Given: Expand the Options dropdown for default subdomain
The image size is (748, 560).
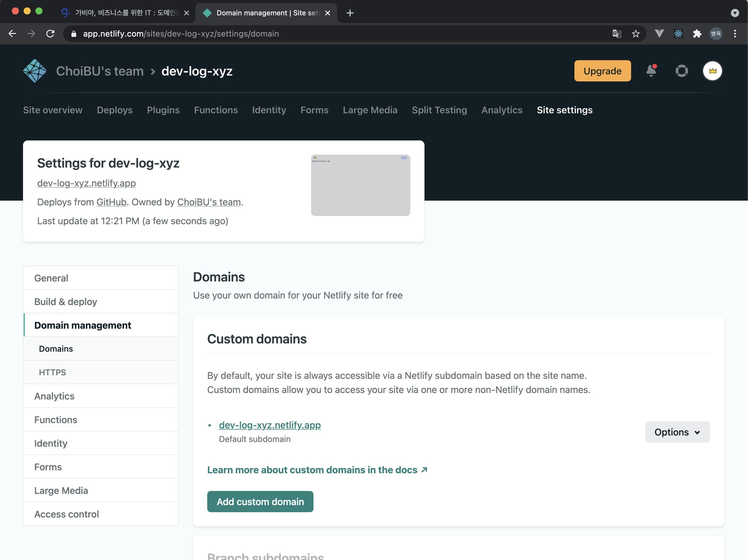Looking at the screenshot, I should tap(677, 432).
